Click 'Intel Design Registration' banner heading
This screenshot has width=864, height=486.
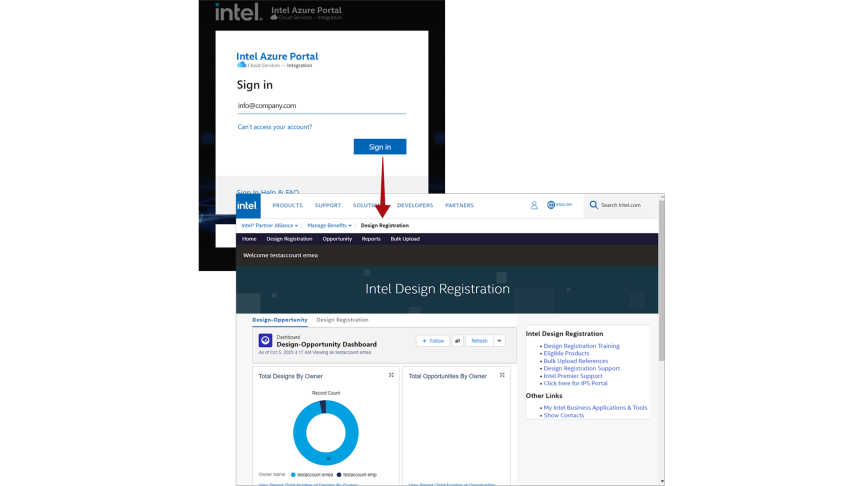pyautogui.click(x=438, y=289)
